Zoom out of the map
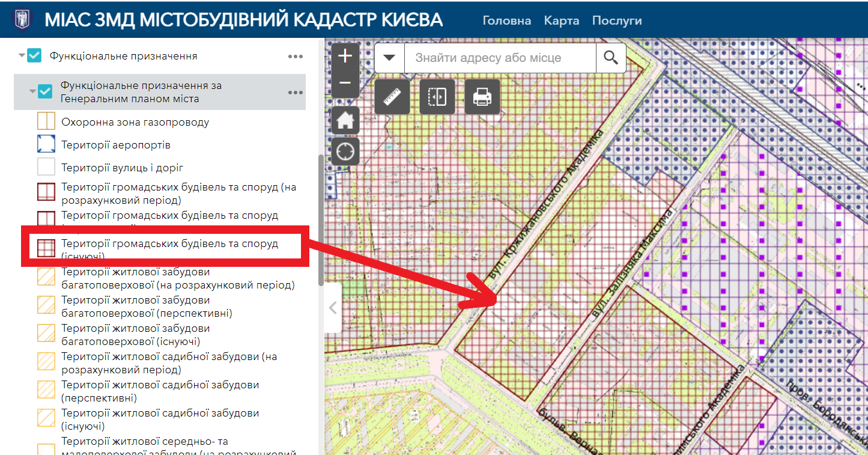Image resolution: width=868 pixels, height=455 pixels. (345, 84)
